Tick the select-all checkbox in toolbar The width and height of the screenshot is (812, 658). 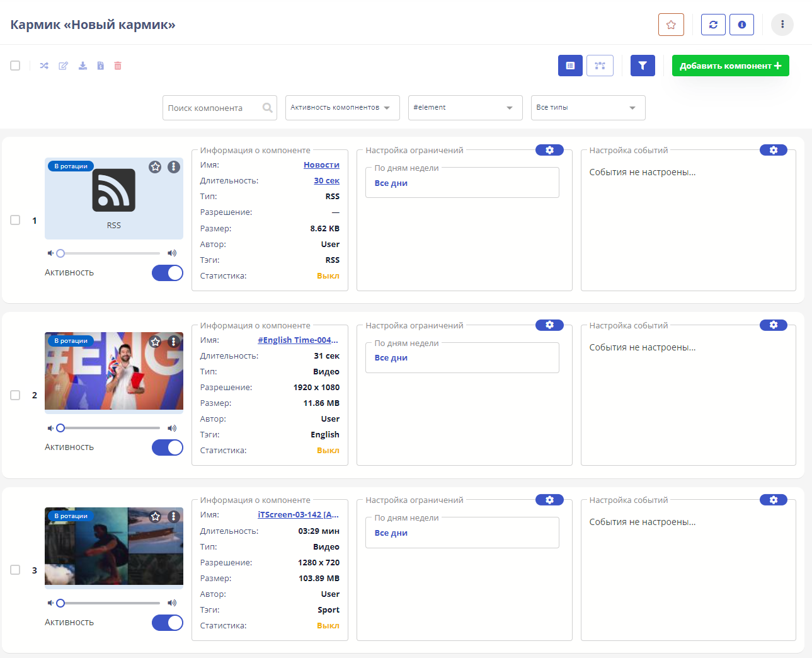click(15, 66)
